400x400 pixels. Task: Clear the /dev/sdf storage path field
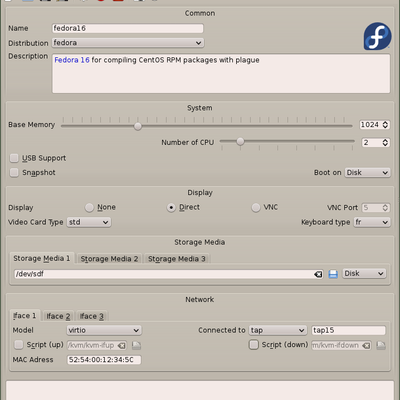tap(318, 274)
